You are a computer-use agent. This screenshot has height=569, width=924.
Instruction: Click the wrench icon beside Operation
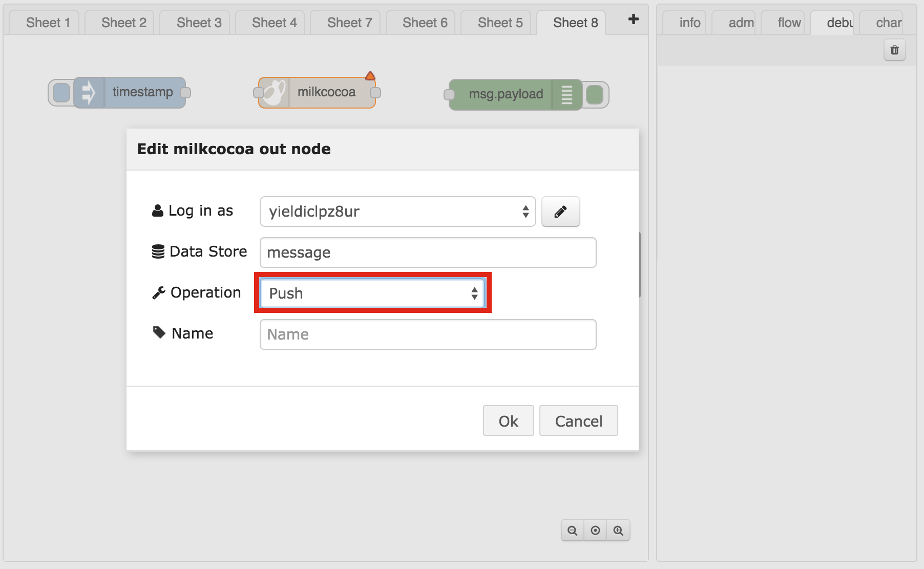[159, 291]
